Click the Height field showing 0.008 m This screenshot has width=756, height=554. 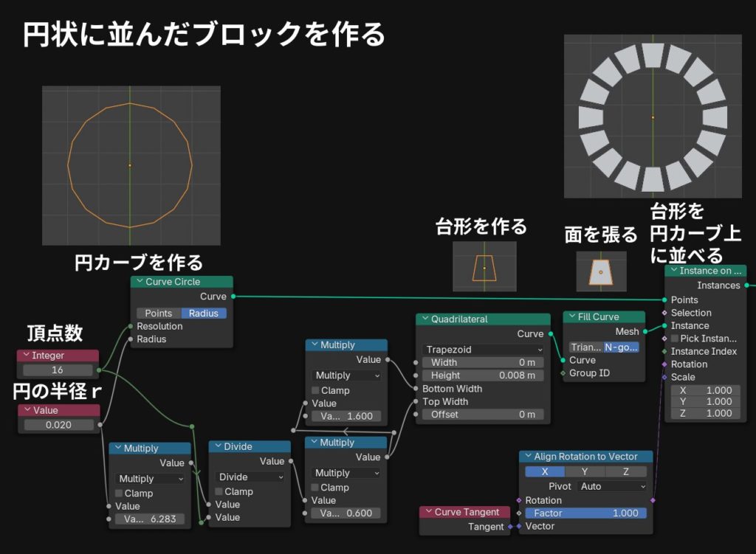click(483, 375)
